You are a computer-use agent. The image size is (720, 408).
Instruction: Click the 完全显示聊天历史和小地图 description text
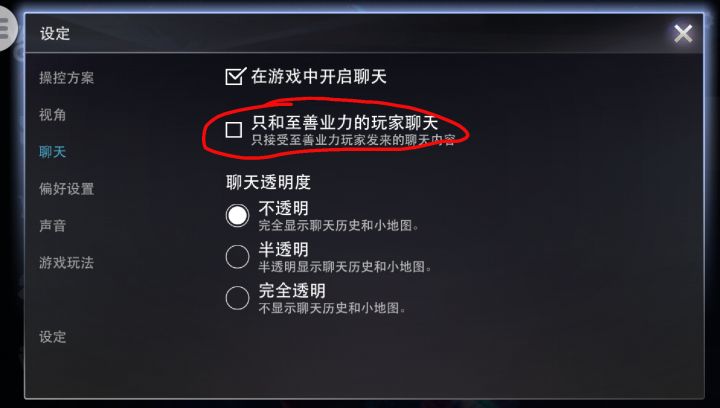click(x=338, y=226)
